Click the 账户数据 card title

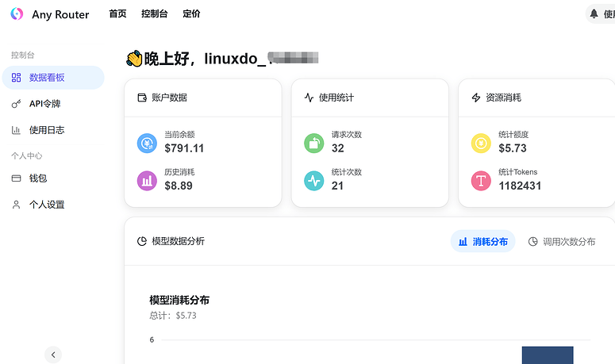click(x=170, y=98)
